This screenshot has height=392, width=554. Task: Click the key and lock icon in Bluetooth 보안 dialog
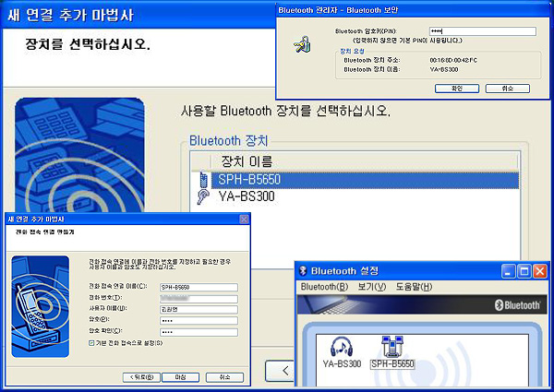coord(303,45)
